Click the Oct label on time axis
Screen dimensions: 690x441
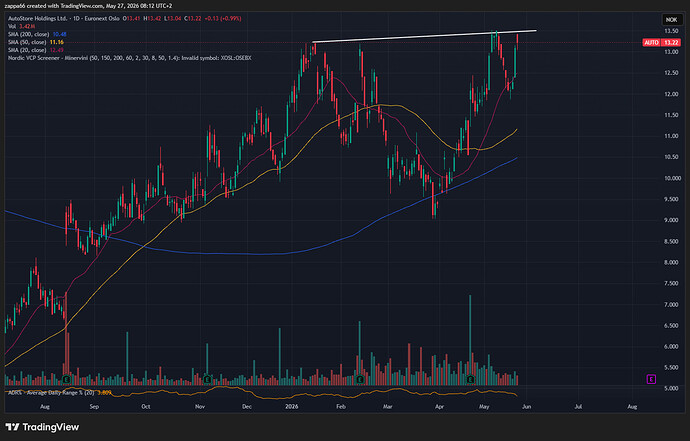(146, 407)
